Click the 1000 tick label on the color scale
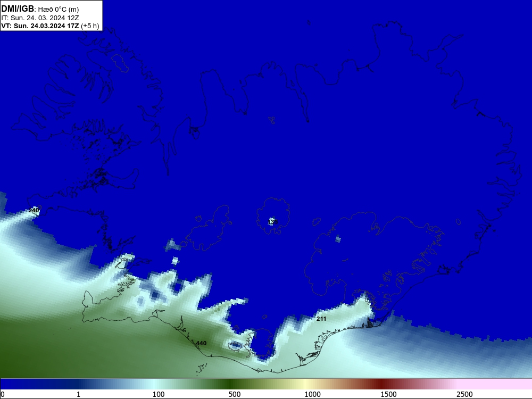Viewport: 532px width, 399px height. coord(312,394)
